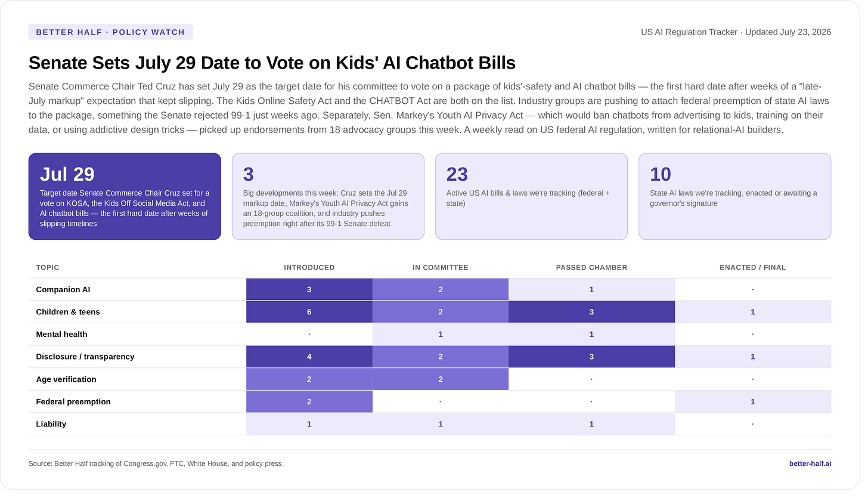This screenshot has height=498, width=868.
Task: Click the better-half.ai footer link
Action: tap(810, 463)
